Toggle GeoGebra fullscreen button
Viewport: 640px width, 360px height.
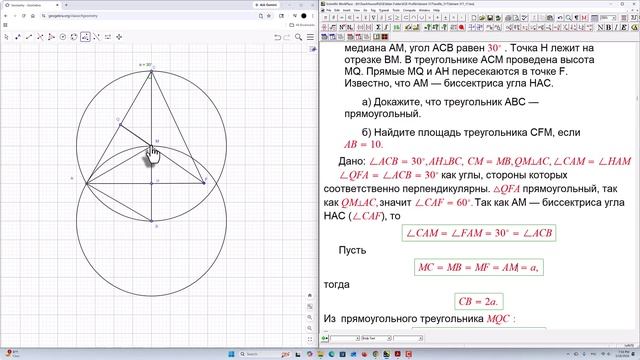(x=310, y=339)
